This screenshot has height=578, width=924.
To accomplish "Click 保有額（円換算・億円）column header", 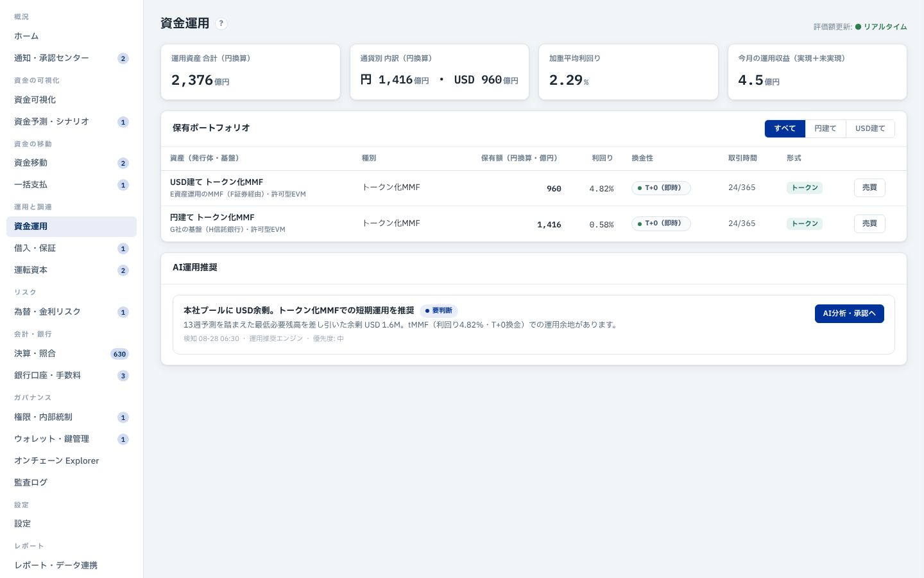I will click(519, 158).
